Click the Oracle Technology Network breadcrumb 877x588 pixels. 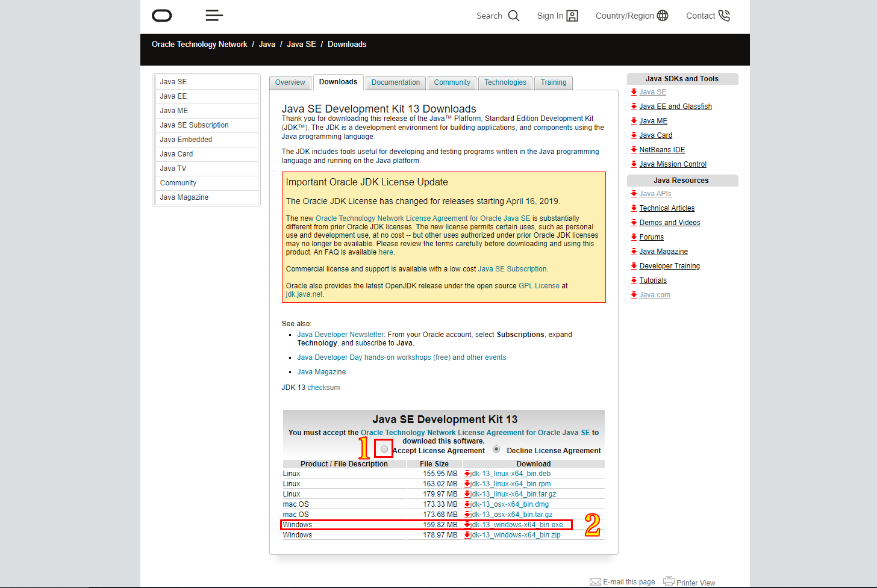pyautogui.click(x=199, y=45)
